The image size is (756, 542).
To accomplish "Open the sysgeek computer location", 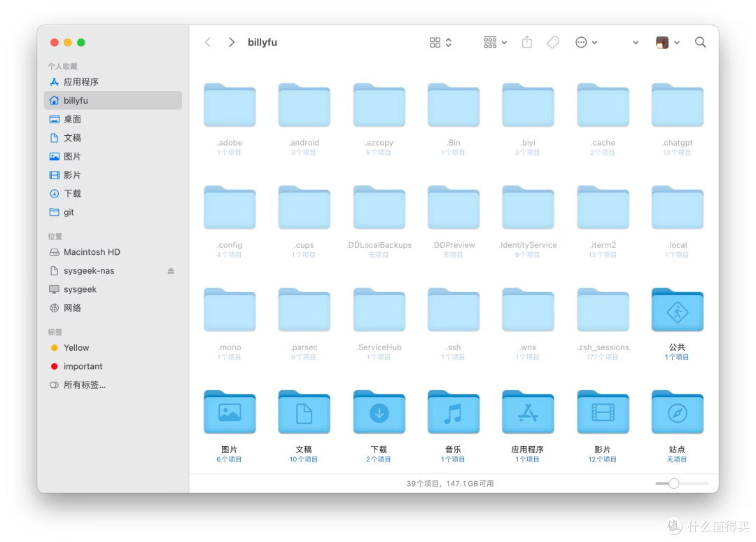I will (113, 289).
